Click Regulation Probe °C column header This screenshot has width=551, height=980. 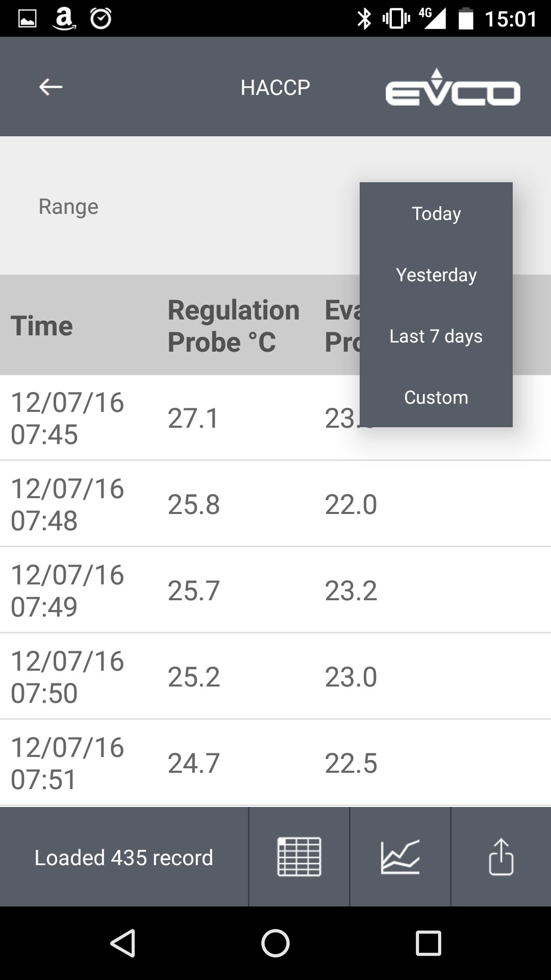[233, 326]
